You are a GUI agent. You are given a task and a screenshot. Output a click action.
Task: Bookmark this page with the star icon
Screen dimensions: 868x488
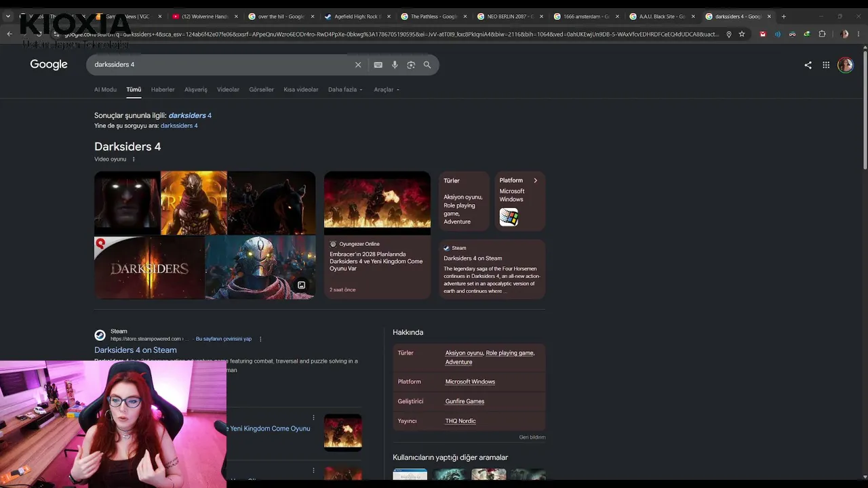click(x=742, y=34)
